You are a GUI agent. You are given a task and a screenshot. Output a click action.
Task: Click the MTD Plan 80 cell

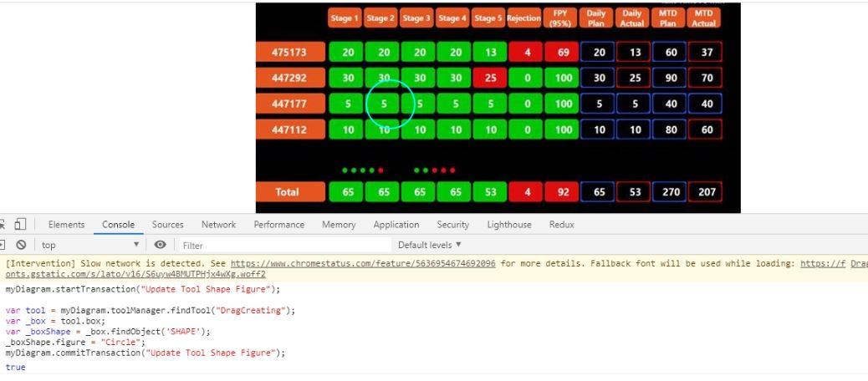click(670, 129)
